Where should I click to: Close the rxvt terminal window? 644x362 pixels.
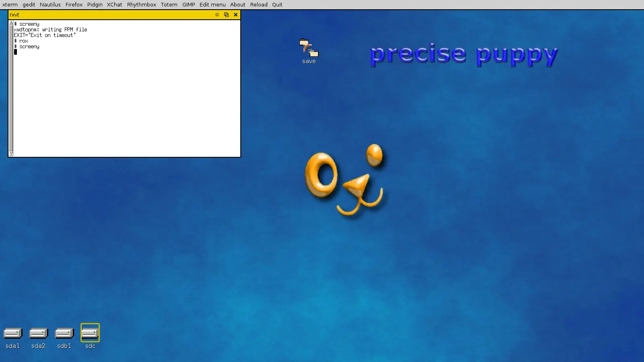pos(236,14)
